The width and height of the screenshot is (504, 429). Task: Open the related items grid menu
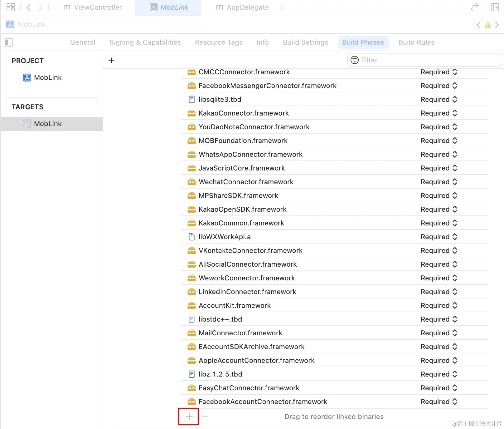coord(11,7)
